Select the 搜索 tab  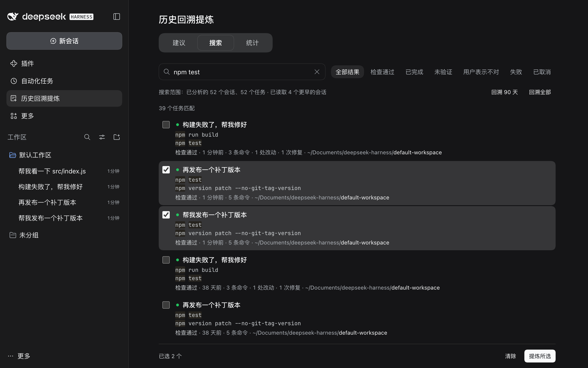point(215,43)
